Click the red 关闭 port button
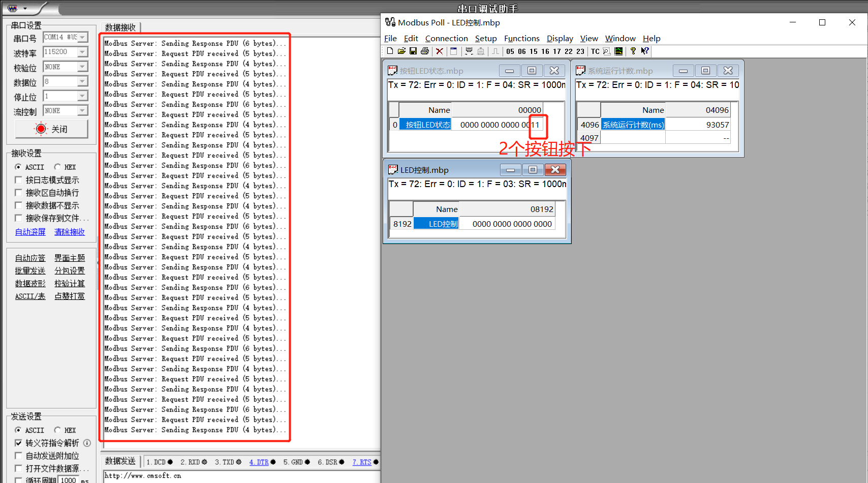868x483 pixels. [51, 129]
